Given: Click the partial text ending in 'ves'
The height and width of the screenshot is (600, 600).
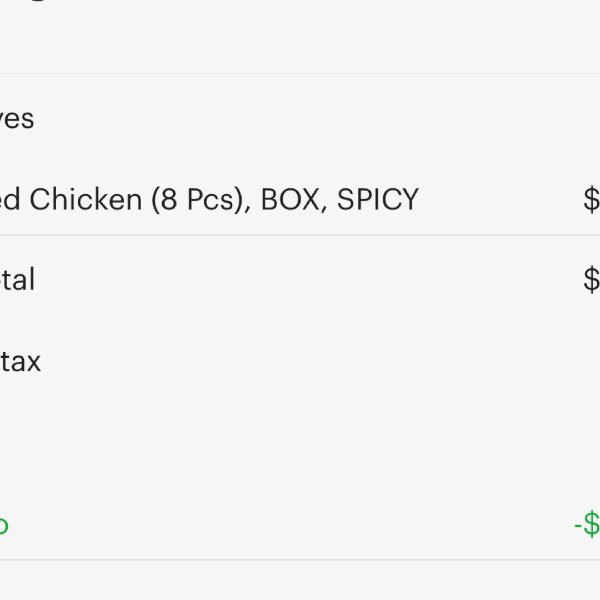Looking at the screenshot, I should click(17, 119).
